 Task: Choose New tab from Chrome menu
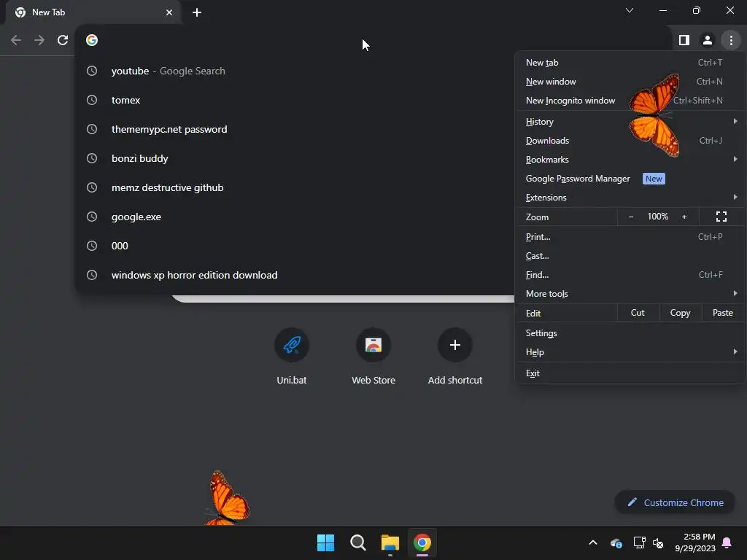(630, 63)
